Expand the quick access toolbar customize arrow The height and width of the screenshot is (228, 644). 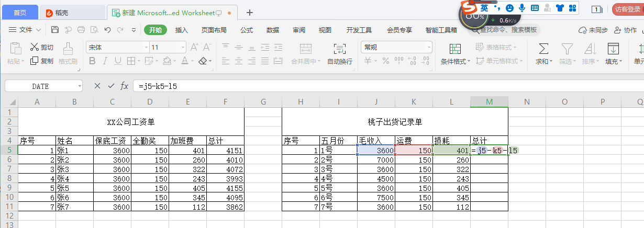pyautogui.click(x=134, y=30)
